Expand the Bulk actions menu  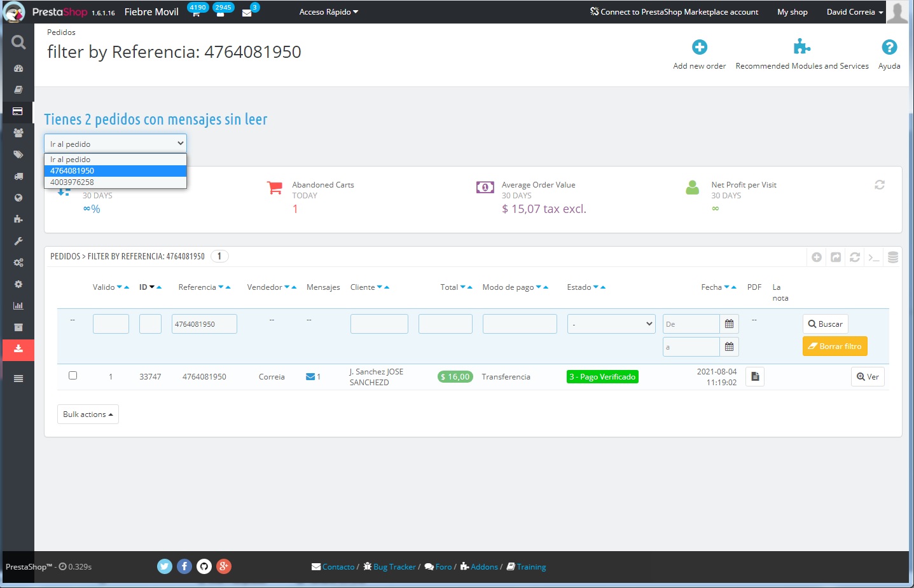[88, 414]
